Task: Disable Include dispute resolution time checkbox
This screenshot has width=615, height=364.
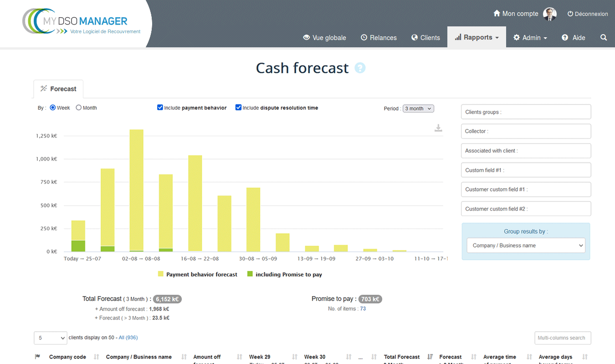Action: click(238, 108)
